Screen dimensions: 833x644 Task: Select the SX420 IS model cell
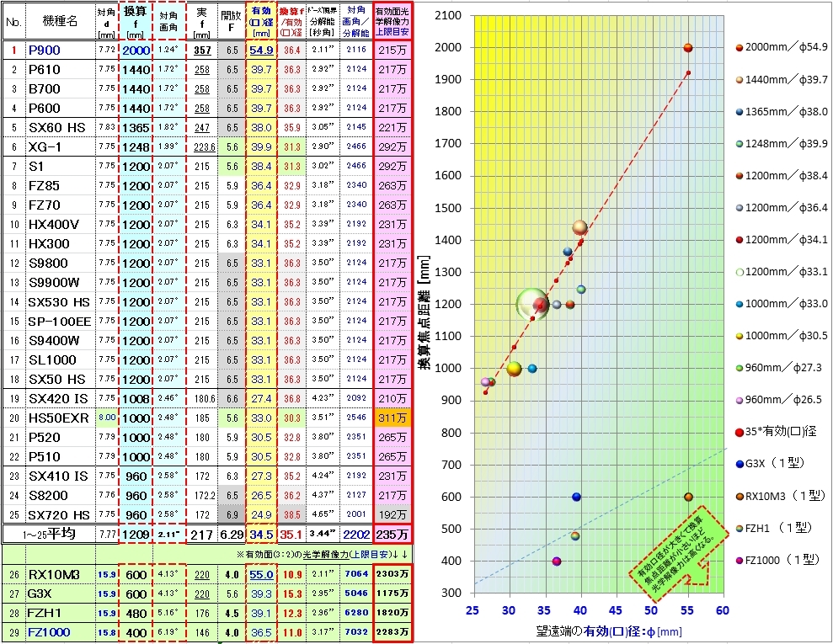[x=60, y=399]
